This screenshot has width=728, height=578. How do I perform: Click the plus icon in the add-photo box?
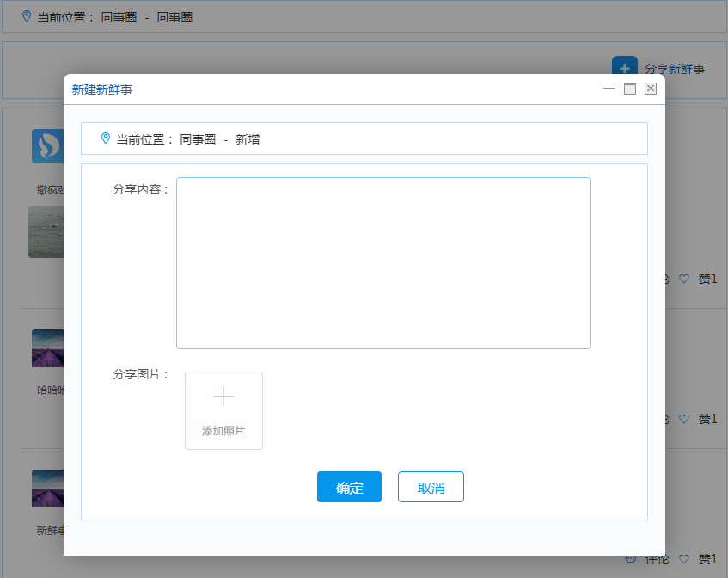pyautogui.click(x=223, y=397)
